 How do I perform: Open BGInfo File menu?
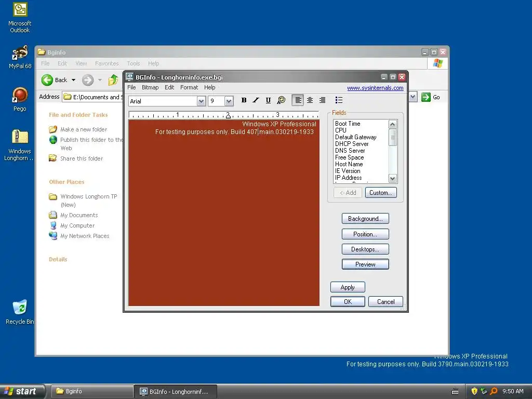point(131,87)
